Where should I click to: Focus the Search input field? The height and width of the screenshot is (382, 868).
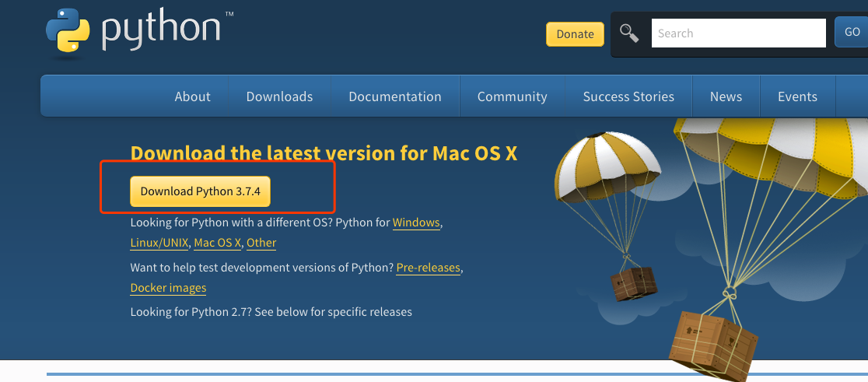coord(738,33)
